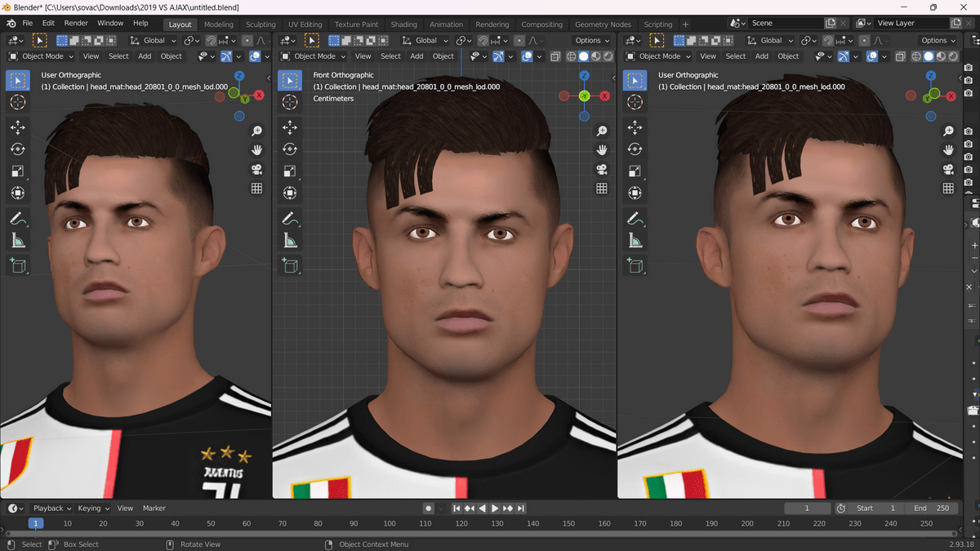Open the Render menu
Screen dimensions: 980x551
coord(76,23)
